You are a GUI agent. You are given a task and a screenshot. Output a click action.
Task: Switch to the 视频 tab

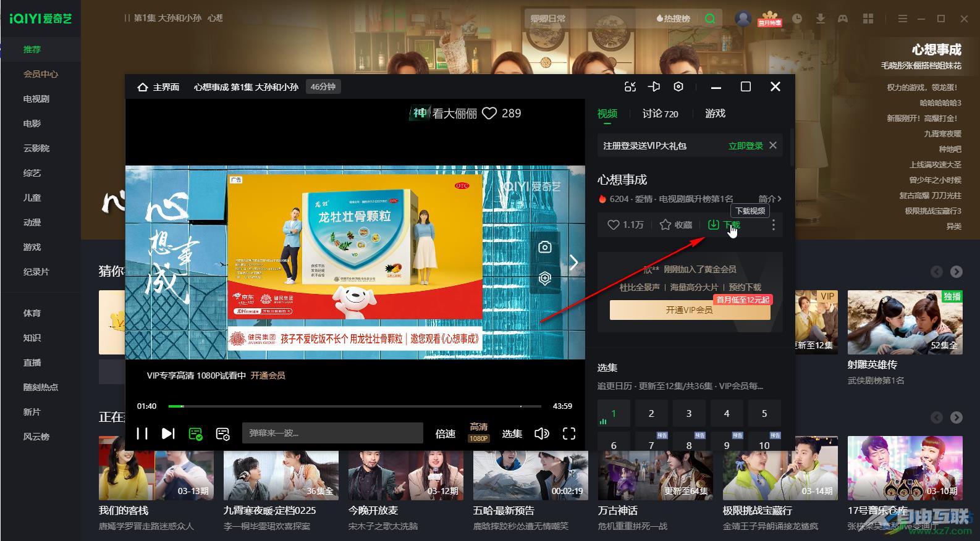pos(607,113)
